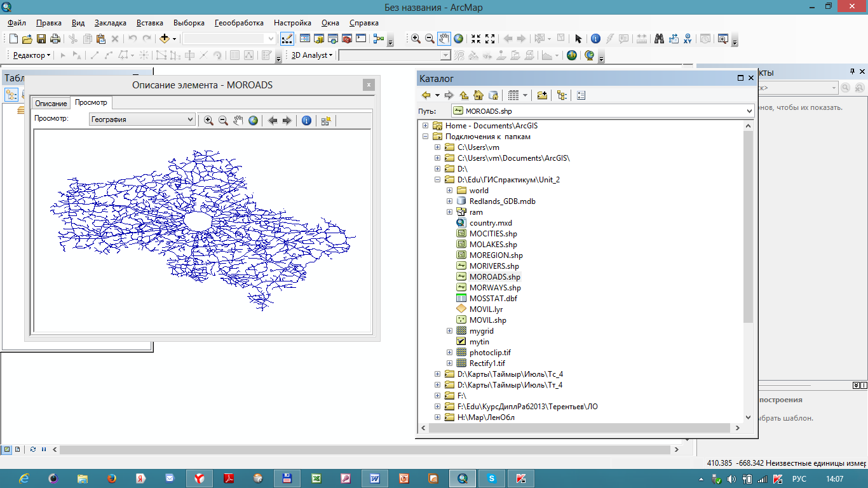Open the Настройка menu
Viewport: 868px width, 488px height.
292,22
